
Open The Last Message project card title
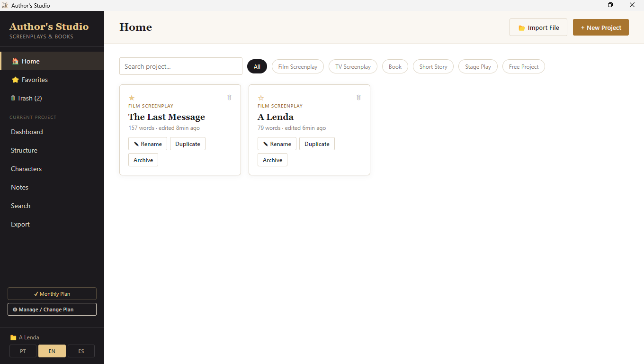[167, 117]
